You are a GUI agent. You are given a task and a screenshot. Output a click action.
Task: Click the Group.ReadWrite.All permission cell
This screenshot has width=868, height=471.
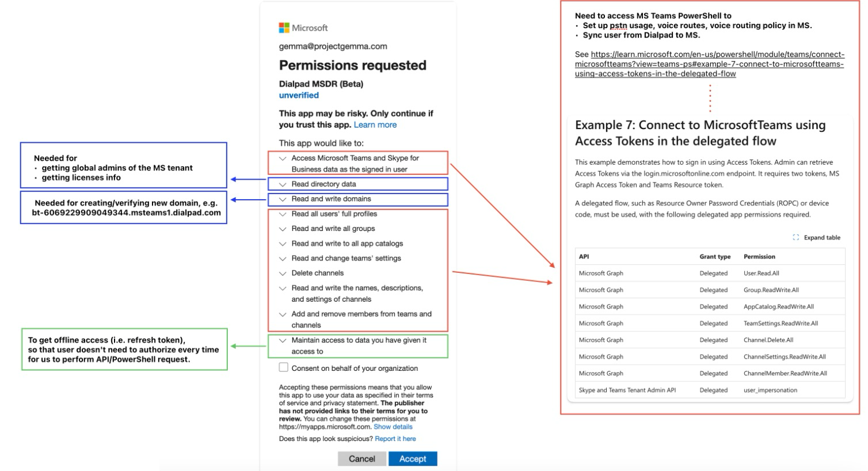click(771, 290)
